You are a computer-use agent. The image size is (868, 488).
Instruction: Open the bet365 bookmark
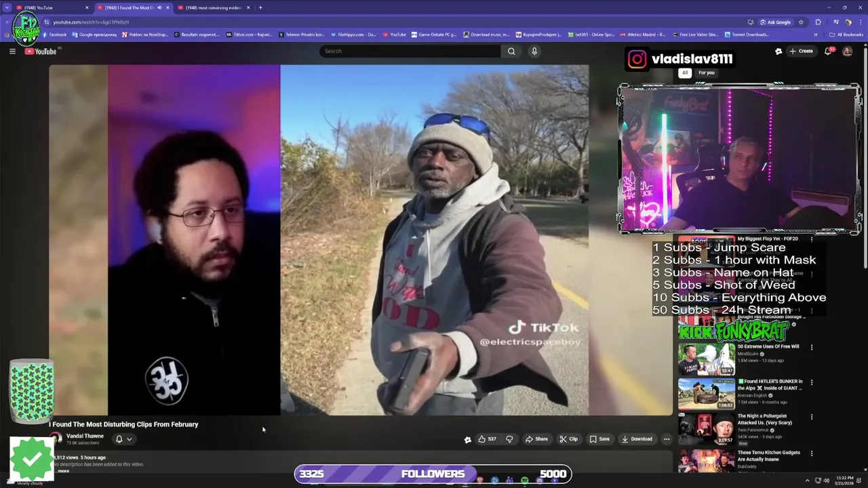[591, 35]
